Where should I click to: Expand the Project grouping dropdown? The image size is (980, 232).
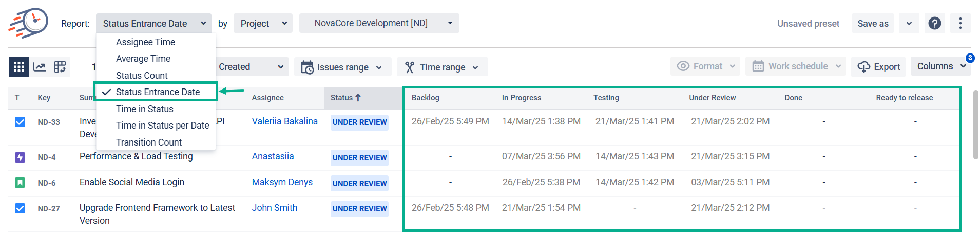263,23
